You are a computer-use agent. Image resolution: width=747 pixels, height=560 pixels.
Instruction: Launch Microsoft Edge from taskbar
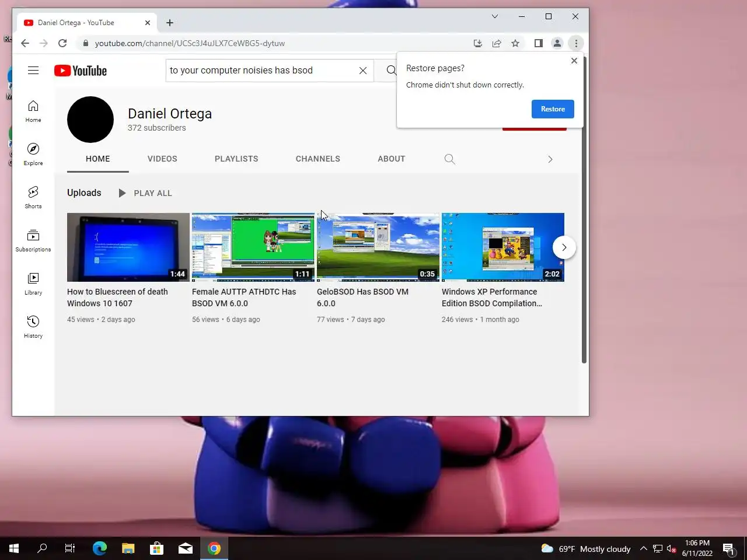point(100,548)
